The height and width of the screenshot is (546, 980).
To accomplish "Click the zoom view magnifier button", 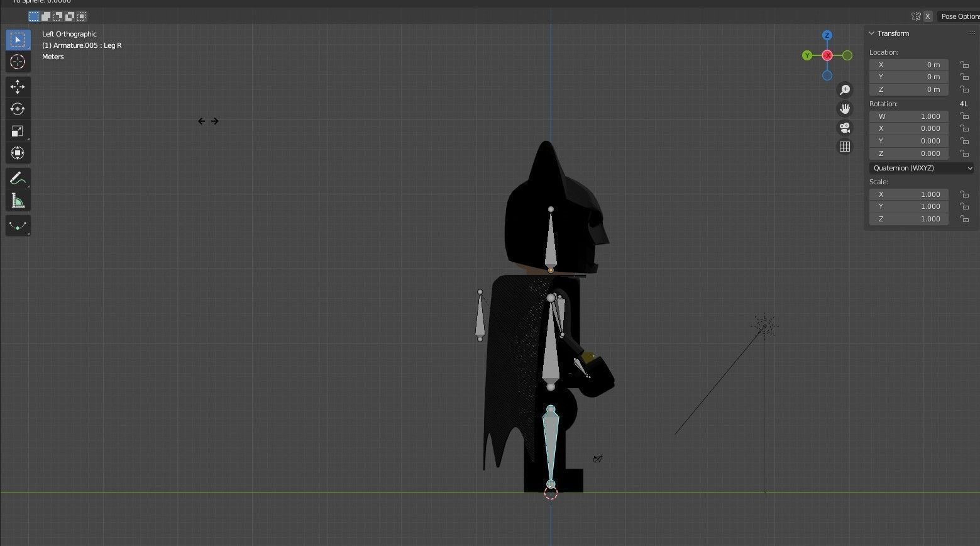I will [845, 90].
